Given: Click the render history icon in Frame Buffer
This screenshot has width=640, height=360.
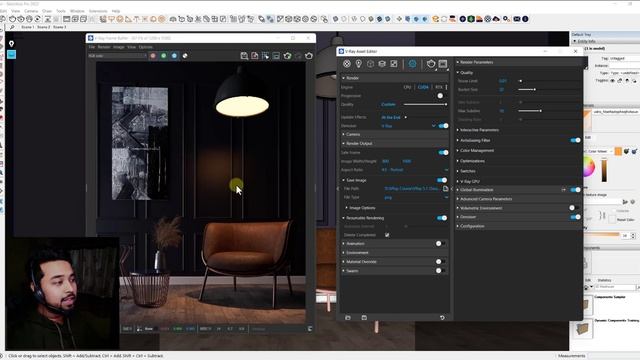Looking at the screenshot, I should 276,56.
